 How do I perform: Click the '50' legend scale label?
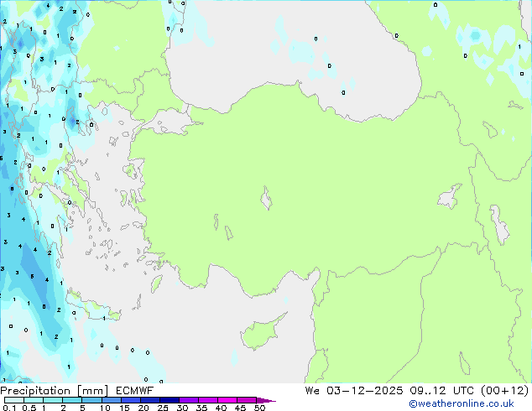pyautogui.click(x=259, y=408)
